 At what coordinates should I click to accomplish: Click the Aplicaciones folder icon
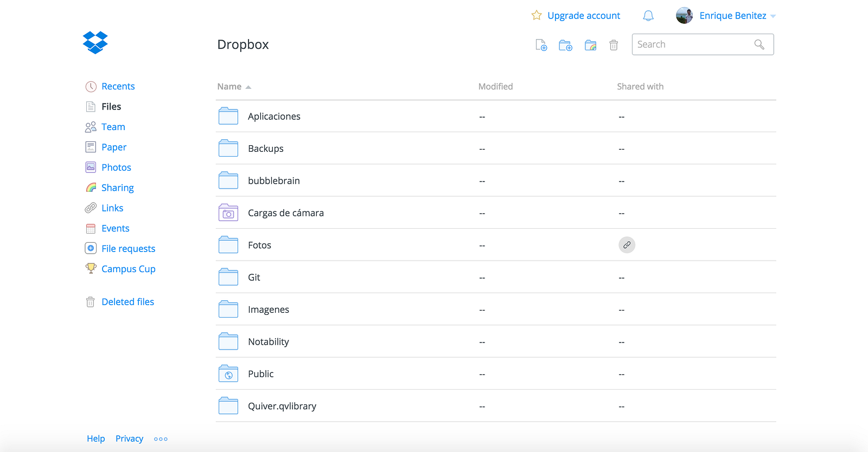pos(228,116)
